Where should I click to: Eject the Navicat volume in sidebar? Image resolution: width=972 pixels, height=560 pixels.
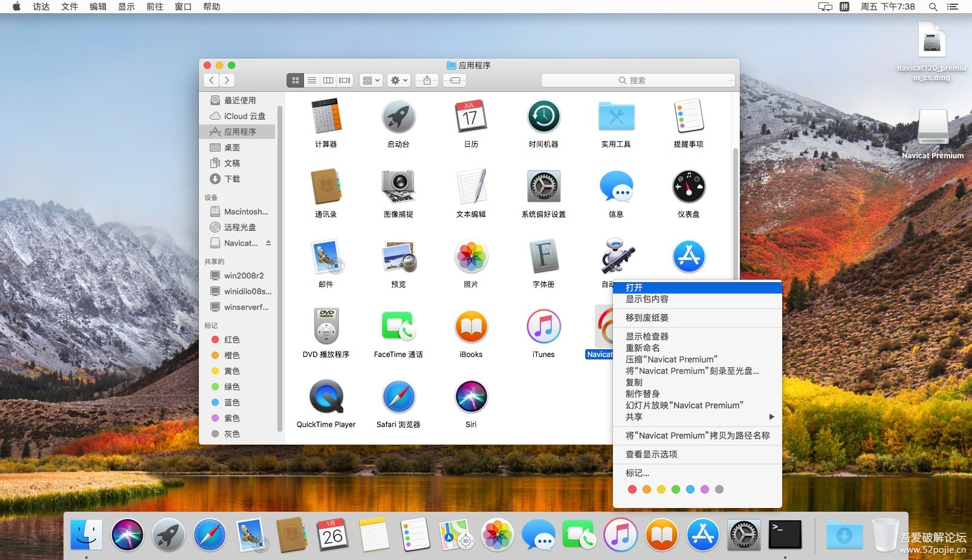click(268, 243)
